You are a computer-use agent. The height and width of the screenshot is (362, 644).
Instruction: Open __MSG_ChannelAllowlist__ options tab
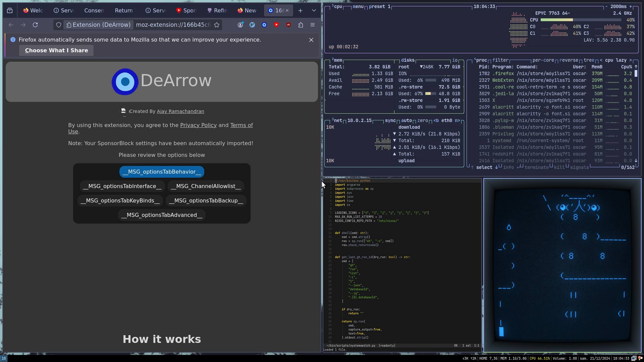click(206, 186)
